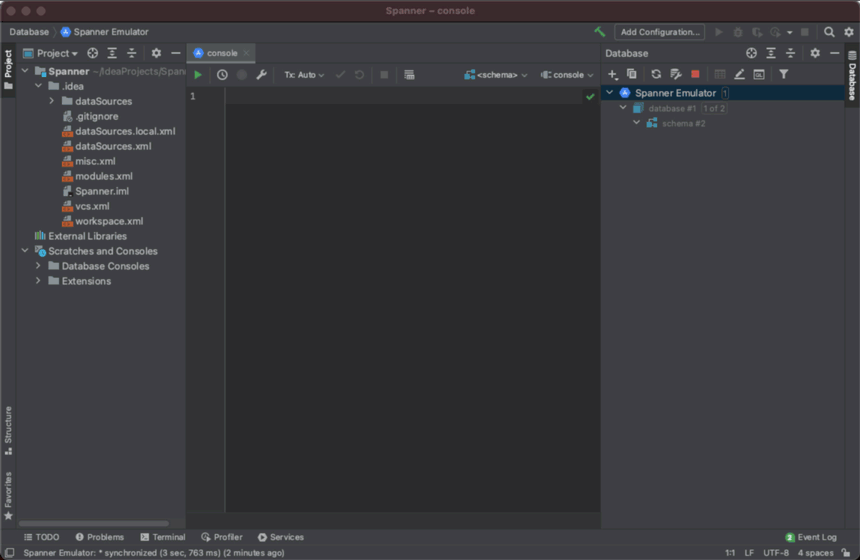Open Search Everywhere magnifier icon

(829, 32)
